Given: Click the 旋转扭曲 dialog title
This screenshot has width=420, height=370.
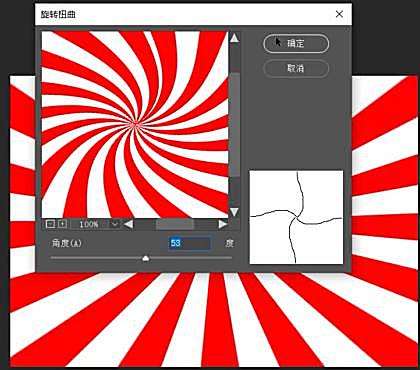Looking at the screenshot, I should tap(58, 14).
